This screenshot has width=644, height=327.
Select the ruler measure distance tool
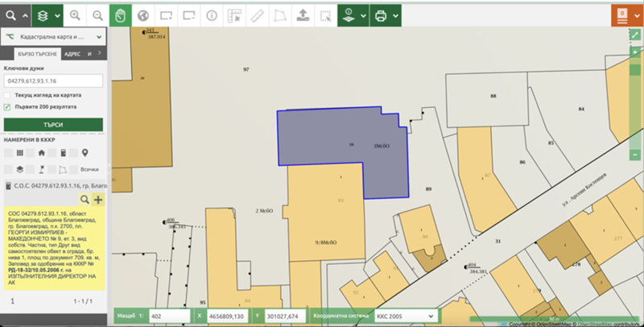257,15
